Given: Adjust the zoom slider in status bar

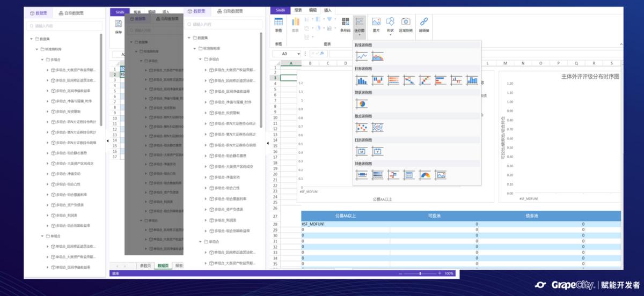Looking at the screenshot, I should point(420,273).
